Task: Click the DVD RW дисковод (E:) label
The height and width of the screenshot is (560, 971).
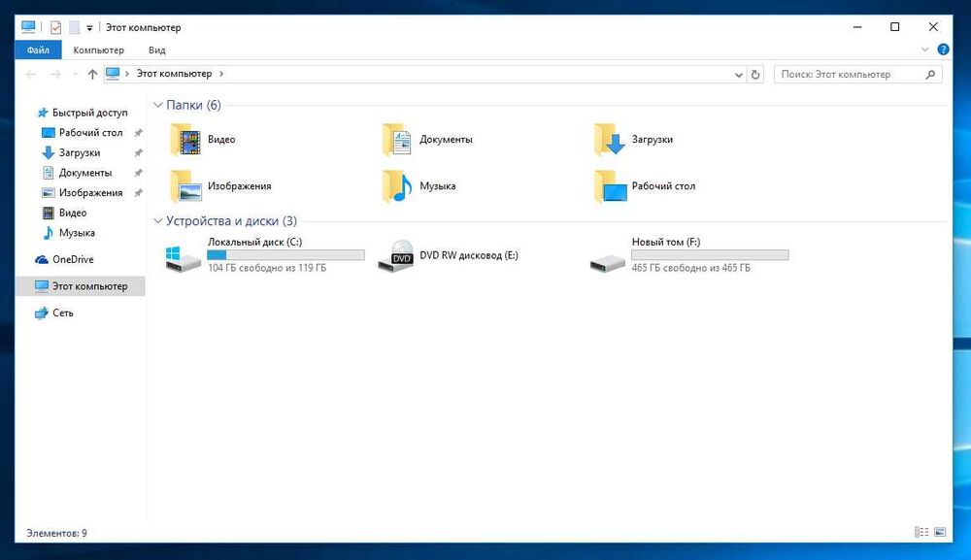Action: pyautogui.click(x=469, y=255)
